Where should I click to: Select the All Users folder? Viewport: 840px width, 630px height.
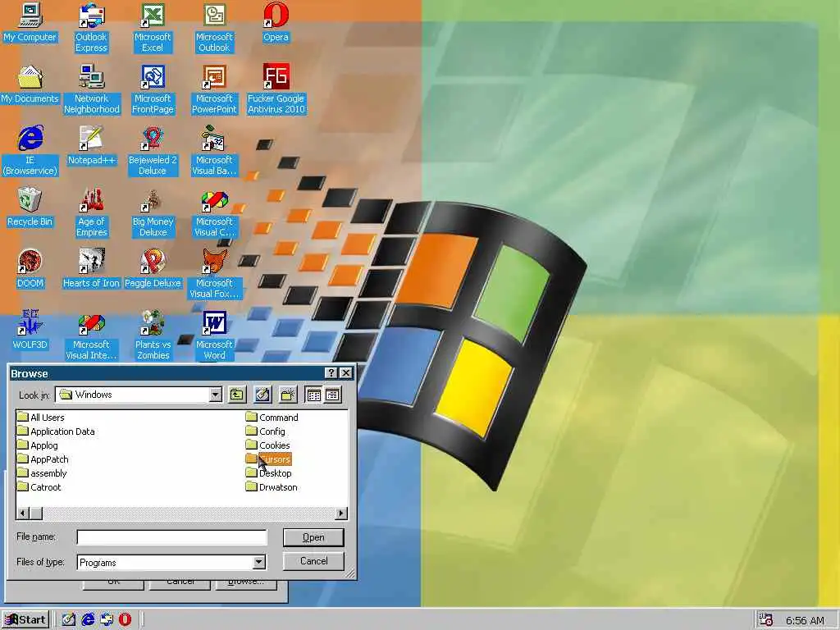point(41,418)
